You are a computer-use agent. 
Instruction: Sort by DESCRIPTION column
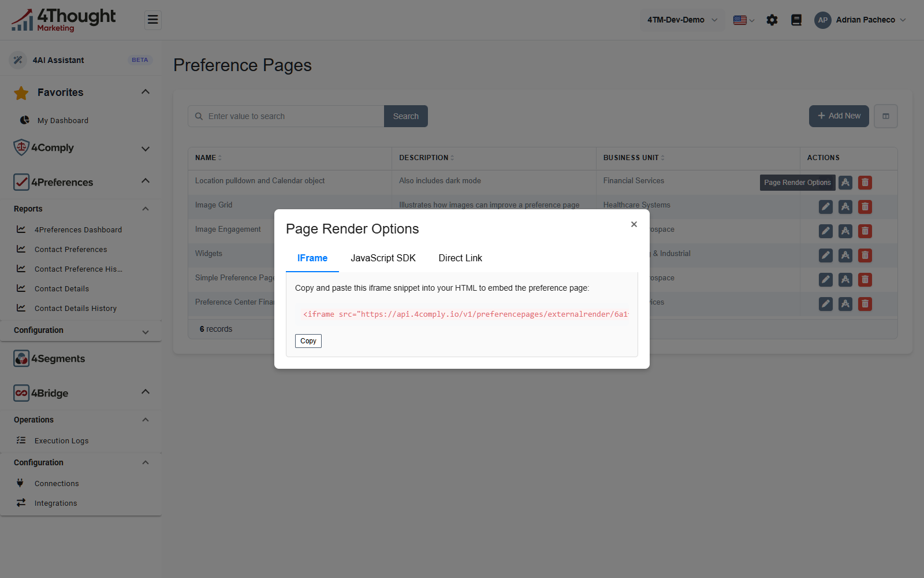[427, 158]
